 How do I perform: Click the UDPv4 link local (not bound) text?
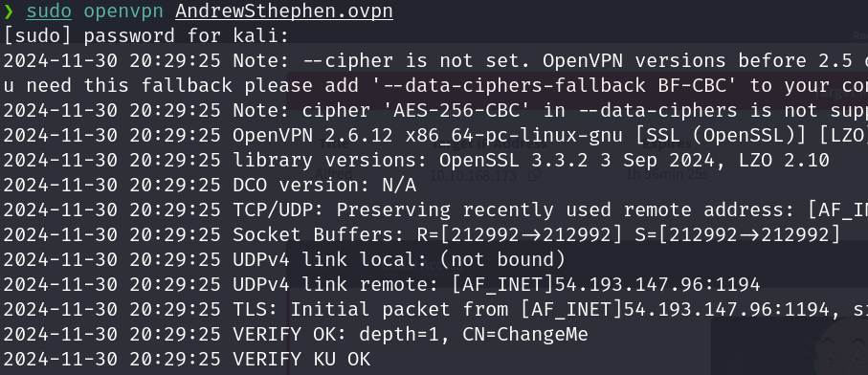tap(399, 260)
